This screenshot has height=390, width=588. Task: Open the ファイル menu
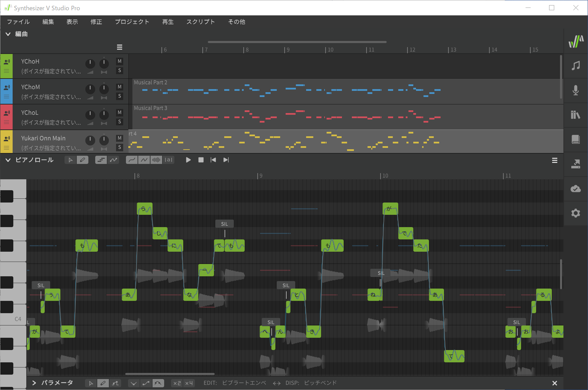(x=18, y=22)
